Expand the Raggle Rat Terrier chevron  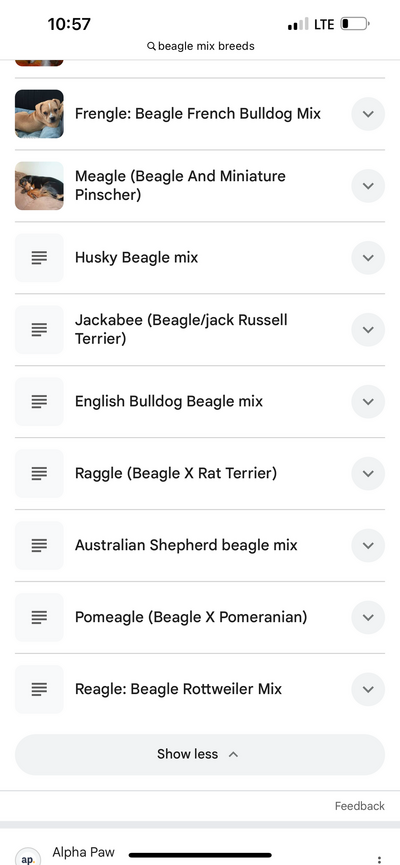368,473
